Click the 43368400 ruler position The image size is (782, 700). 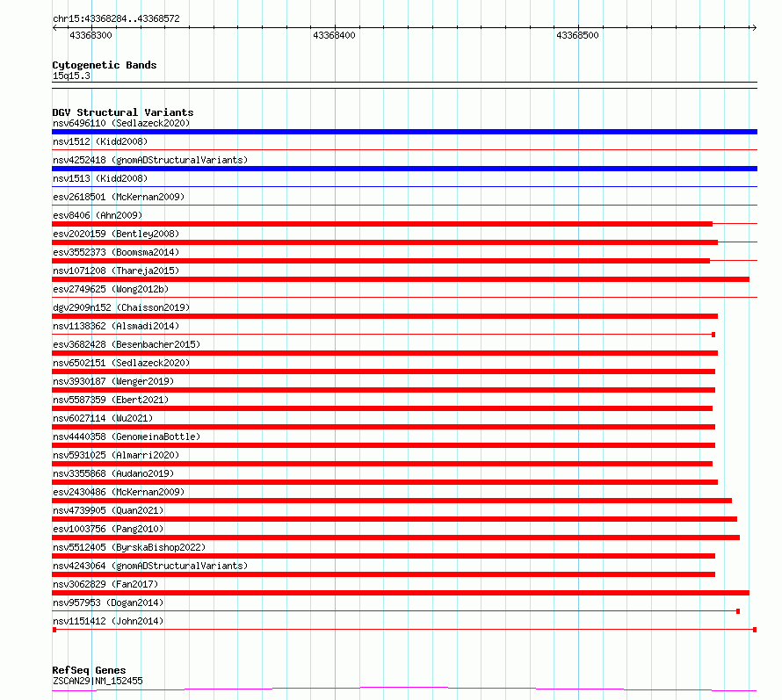click(x=334, y=35)
